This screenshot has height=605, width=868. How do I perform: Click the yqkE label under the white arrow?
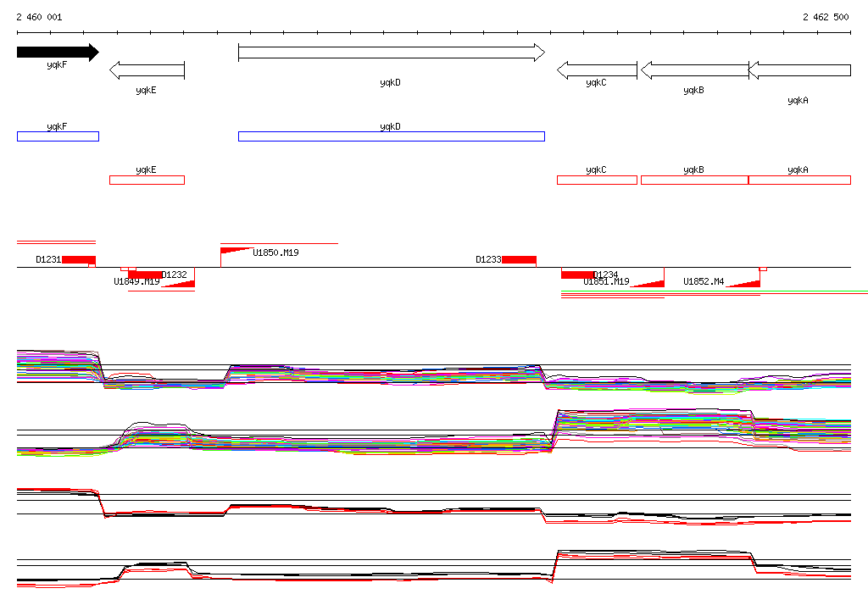coord(146,91)
